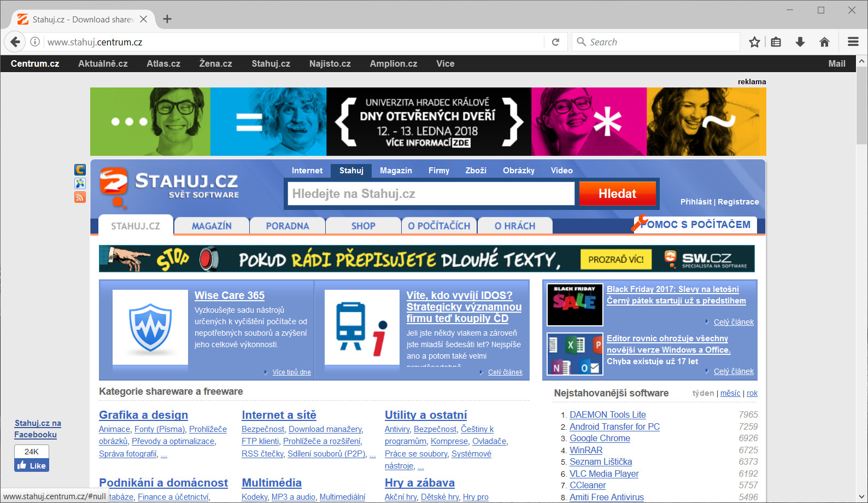Click the search magnifier in browser search box

[581, 42]
